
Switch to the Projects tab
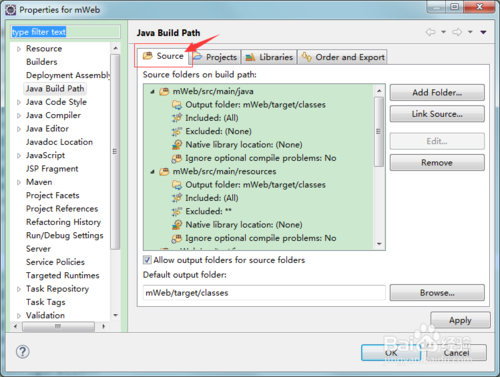[215, 57]
